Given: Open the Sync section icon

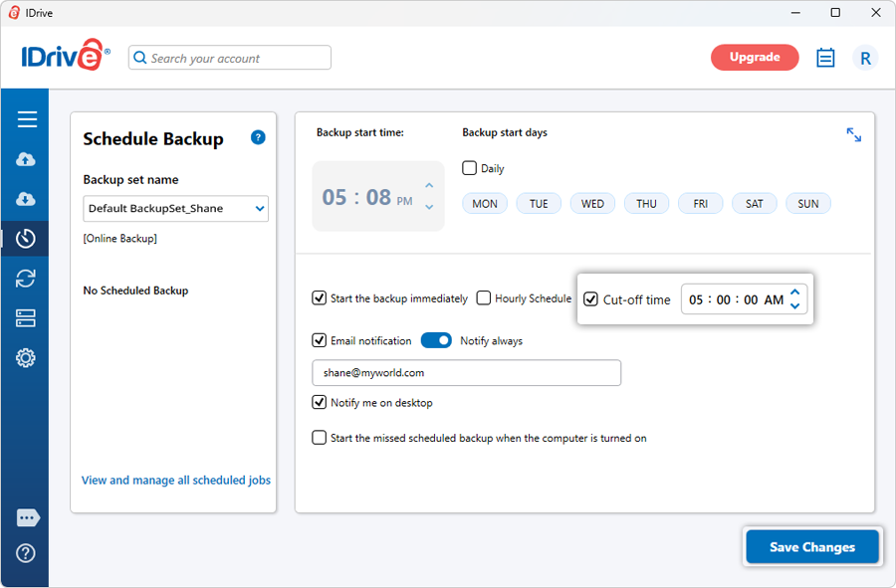Looking at the screenshot, I should click(26, 279).
